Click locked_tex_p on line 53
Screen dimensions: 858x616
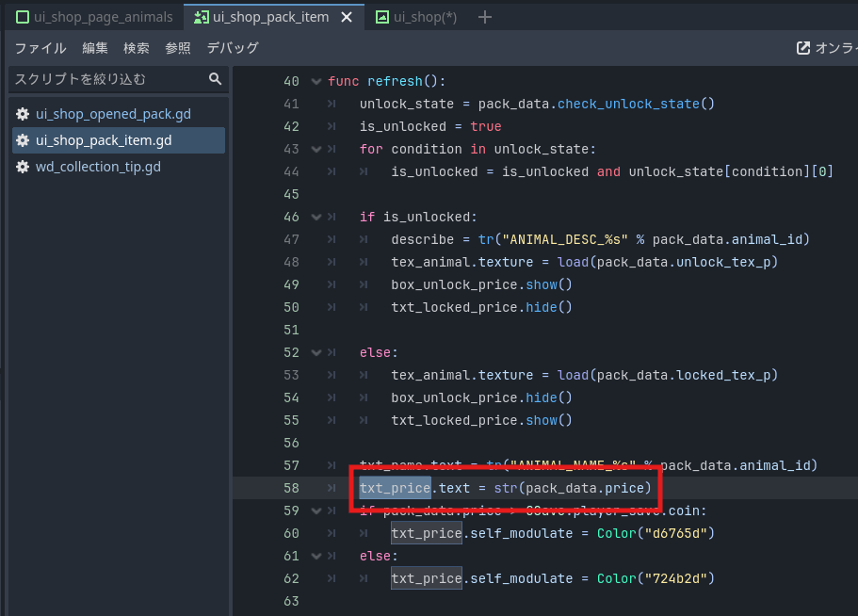(723, 375)
